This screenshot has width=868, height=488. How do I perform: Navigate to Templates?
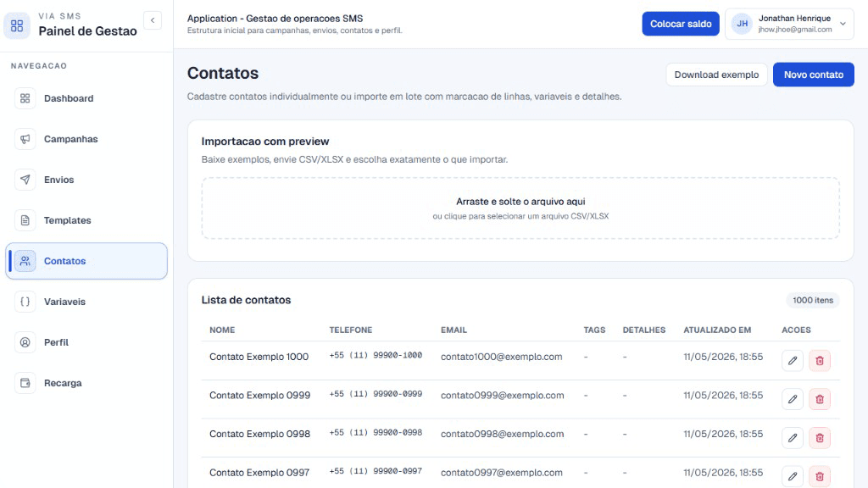click(x=86, y=220)
